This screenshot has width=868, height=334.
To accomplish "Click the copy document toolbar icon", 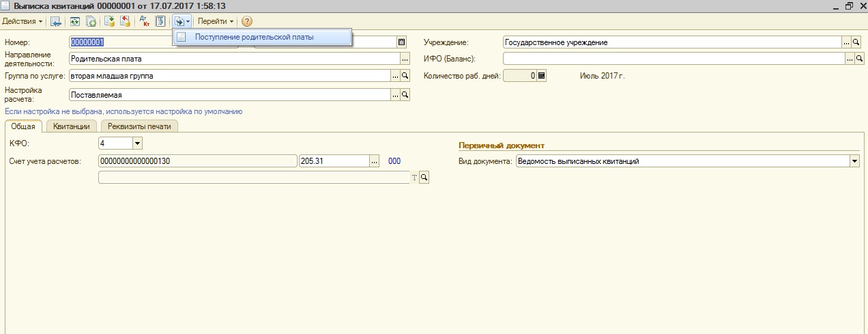I will tap(90, 21).
